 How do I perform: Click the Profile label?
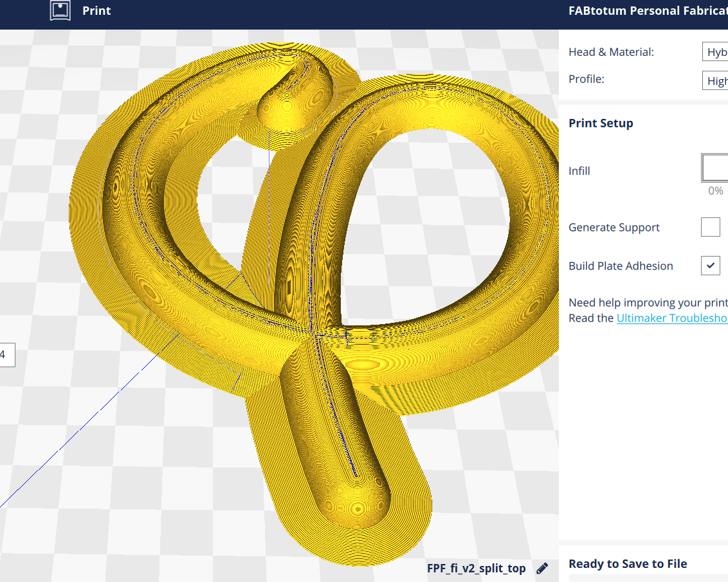coord(587,79)
